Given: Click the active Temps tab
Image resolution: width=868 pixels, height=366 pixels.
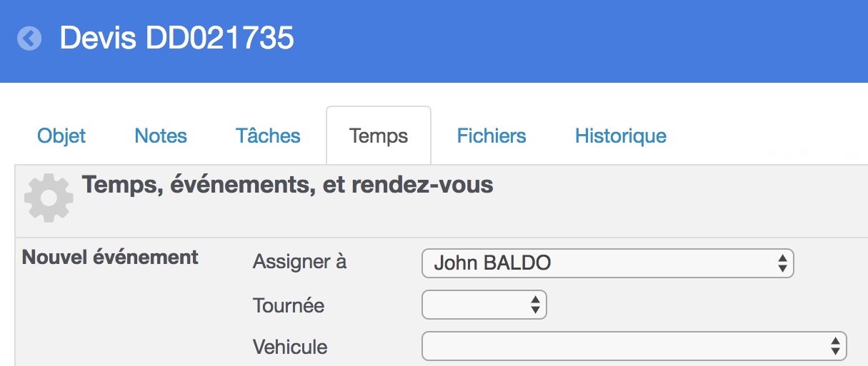Looking at the screenshot, I should [x=379, y=136].
